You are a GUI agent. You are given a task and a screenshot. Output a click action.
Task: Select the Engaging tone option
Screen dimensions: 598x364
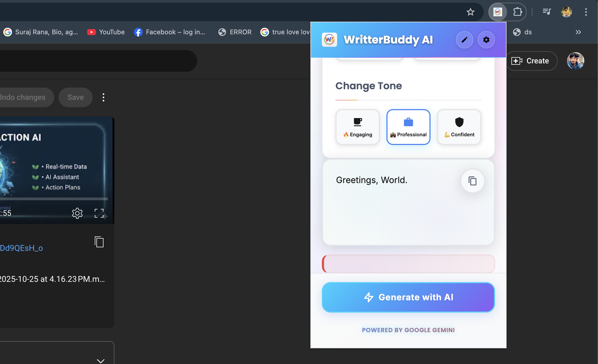[358, 127]
